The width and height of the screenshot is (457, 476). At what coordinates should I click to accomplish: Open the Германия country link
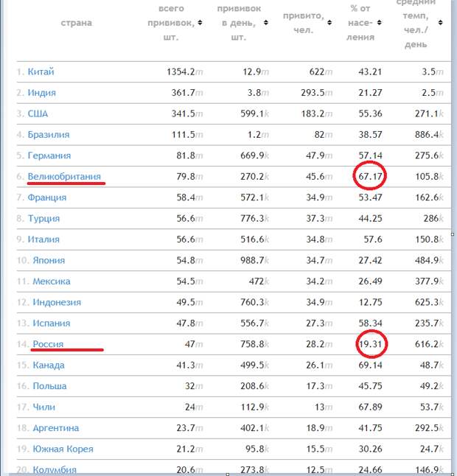pyautogui.click(x=49, y=155)
